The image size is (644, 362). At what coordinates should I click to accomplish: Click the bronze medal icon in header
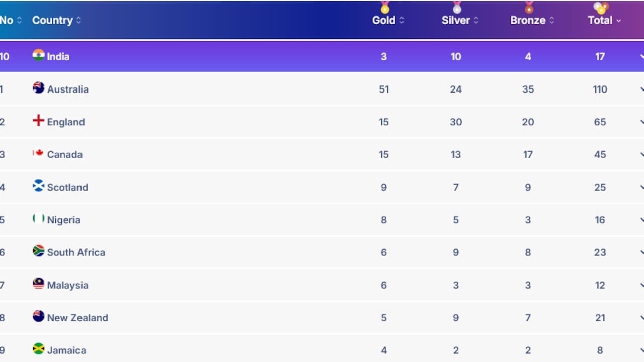pos(529,7)
